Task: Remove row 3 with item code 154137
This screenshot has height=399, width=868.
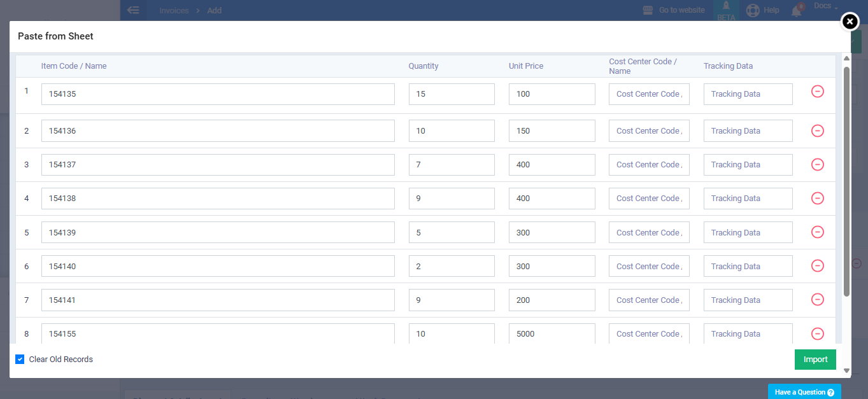Action: (x=817, y=164)
